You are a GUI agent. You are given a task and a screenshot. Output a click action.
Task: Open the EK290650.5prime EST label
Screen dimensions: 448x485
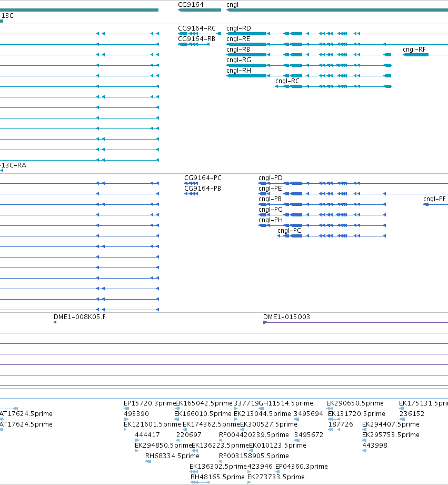tap(355, 403)
